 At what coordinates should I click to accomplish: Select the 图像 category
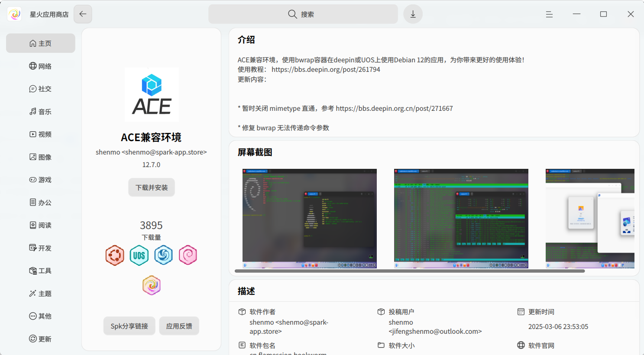[41, 157]
